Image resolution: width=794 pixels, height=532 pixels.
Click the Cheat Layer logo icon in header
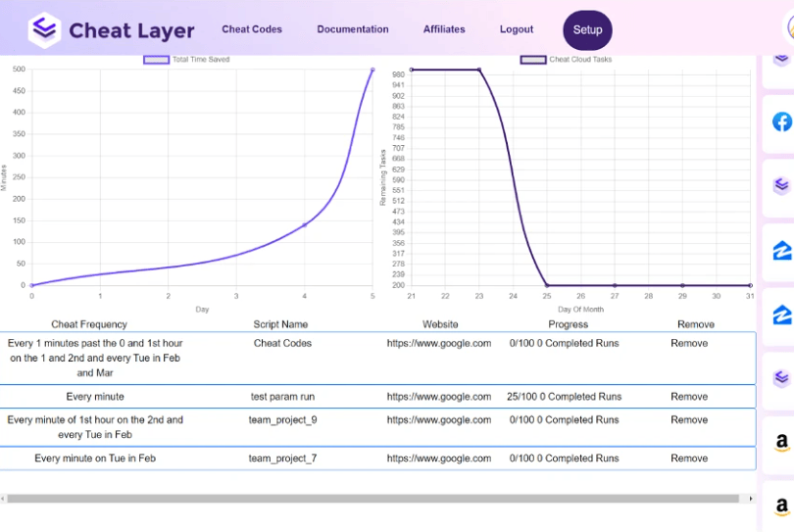(x=44, y=29)
